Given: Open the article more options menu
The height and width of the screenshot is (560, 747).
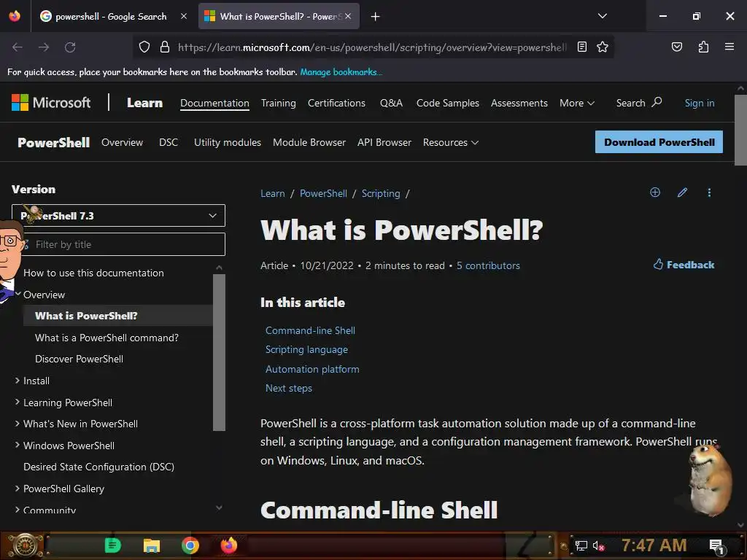Looking at the screenshot, I should point(709,192).
